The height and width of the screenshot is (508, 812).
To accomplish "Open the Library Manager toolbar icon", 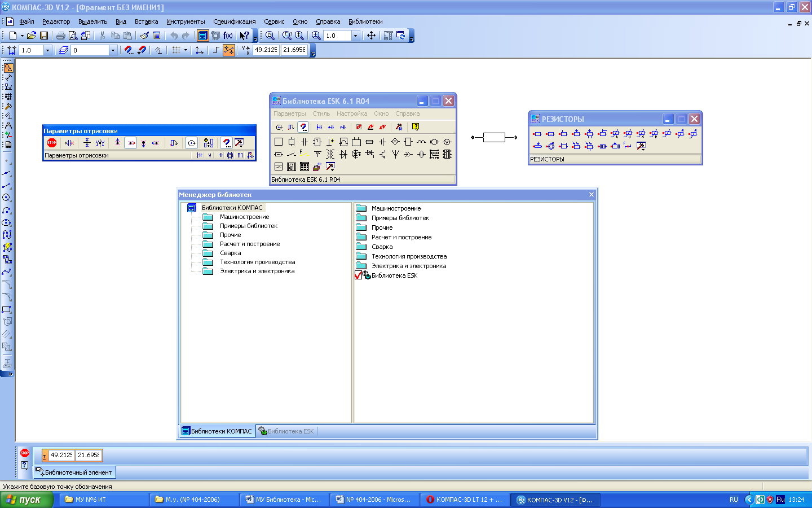I will 203,36.
